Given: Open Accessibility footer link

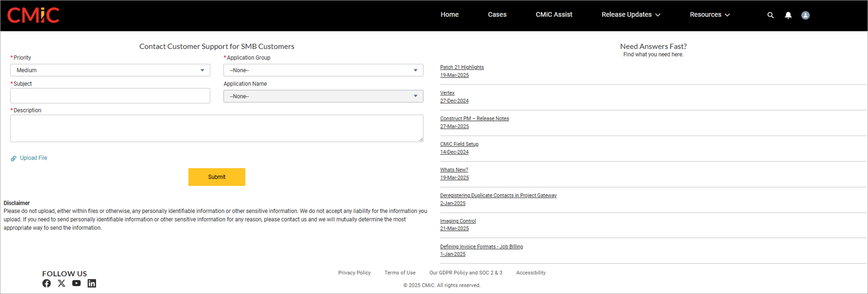Looking at the screenshot, I should pos(531,273).
